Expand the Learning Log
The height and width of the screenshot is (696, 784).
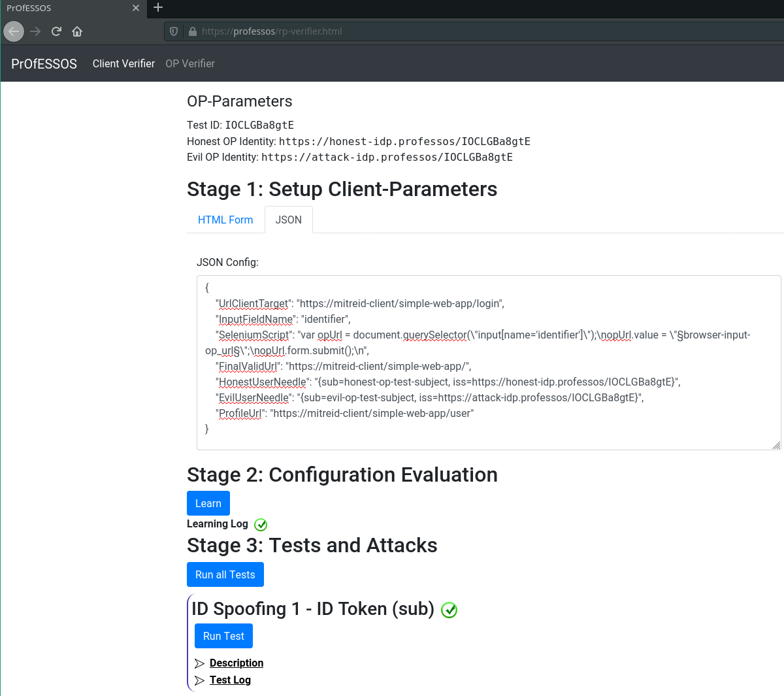(217, 524)
